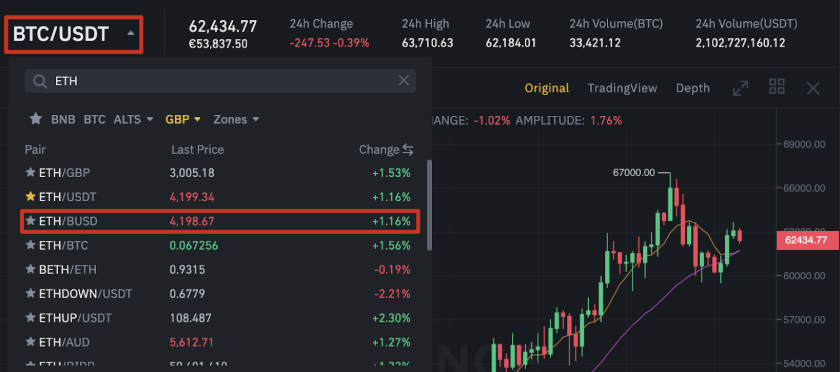Expand the ALTS market dropdown
Image resolution: width=840 pixels, height=372 pixels.
(x=133, y=119)
